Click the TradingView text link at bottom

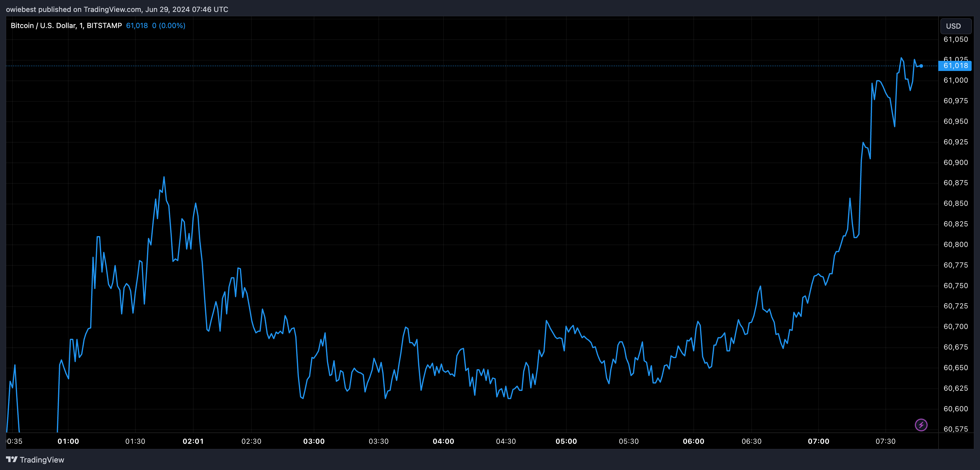click(42, 460)
